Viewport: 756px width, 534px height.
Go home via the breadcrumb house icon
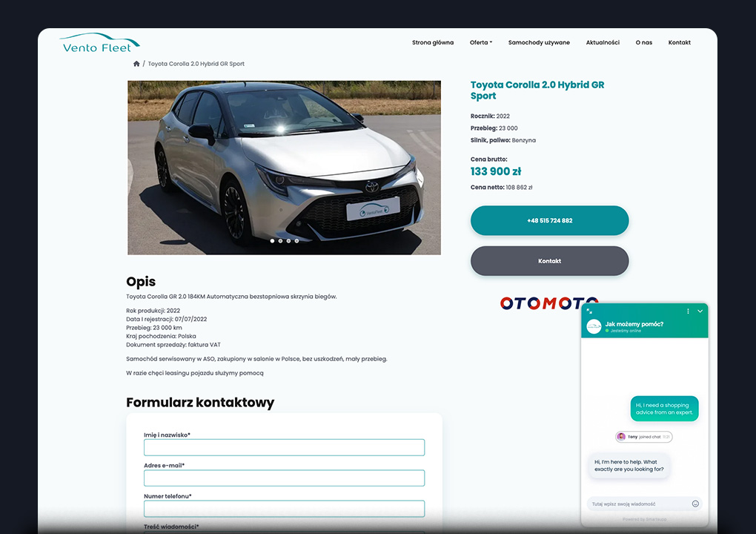click(136, 64)
